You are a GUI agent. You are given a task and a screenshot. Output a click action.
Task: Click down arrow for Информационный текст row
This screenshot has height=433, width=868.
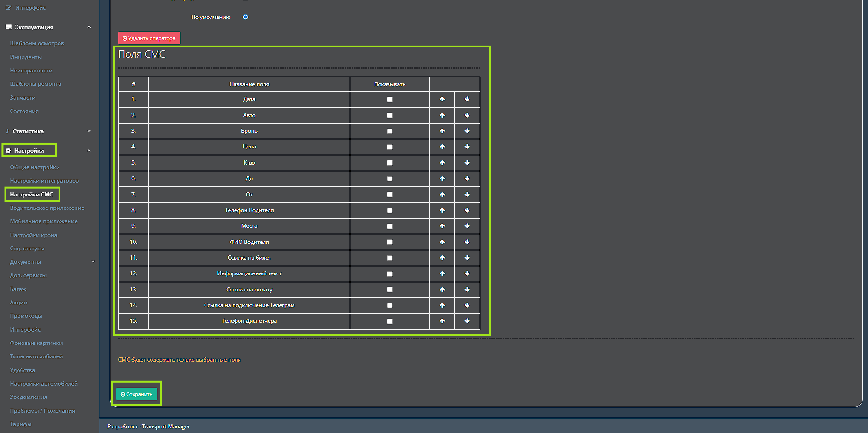[x=467, y=273]
